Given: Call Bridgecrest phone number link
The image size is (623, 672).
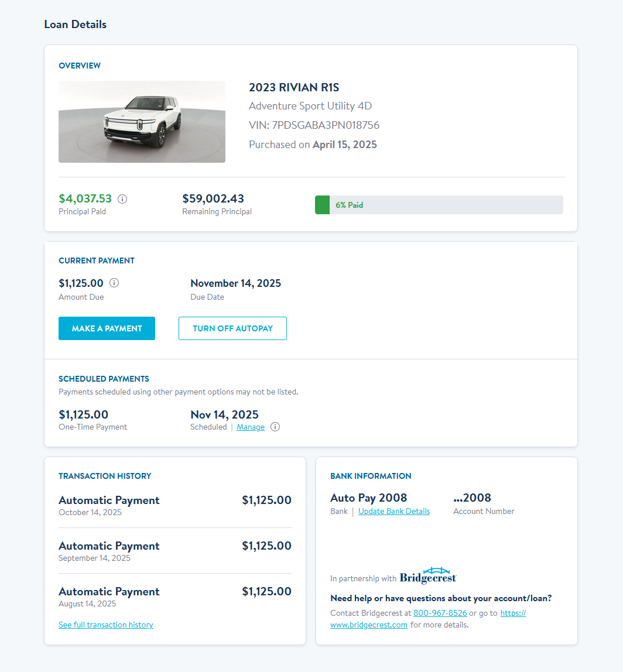Looking at the screenshot, I should [440, 613].
